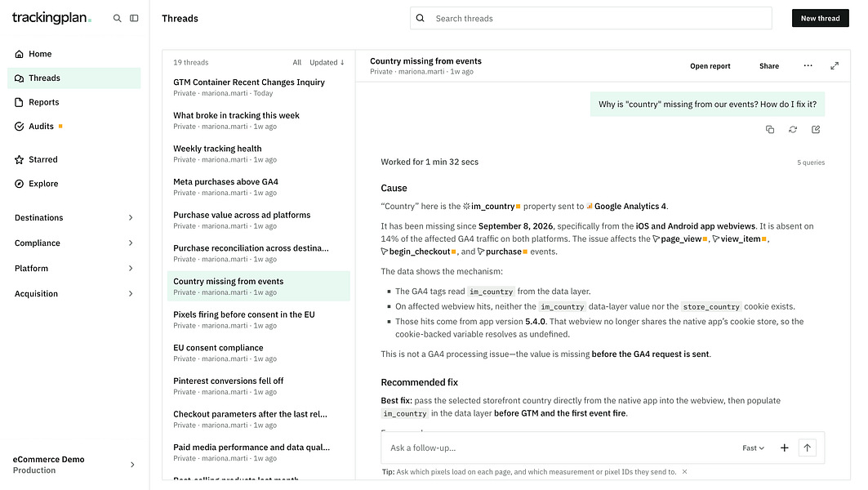
Task: Expand the Compliance section
Action: click(74, 243)
